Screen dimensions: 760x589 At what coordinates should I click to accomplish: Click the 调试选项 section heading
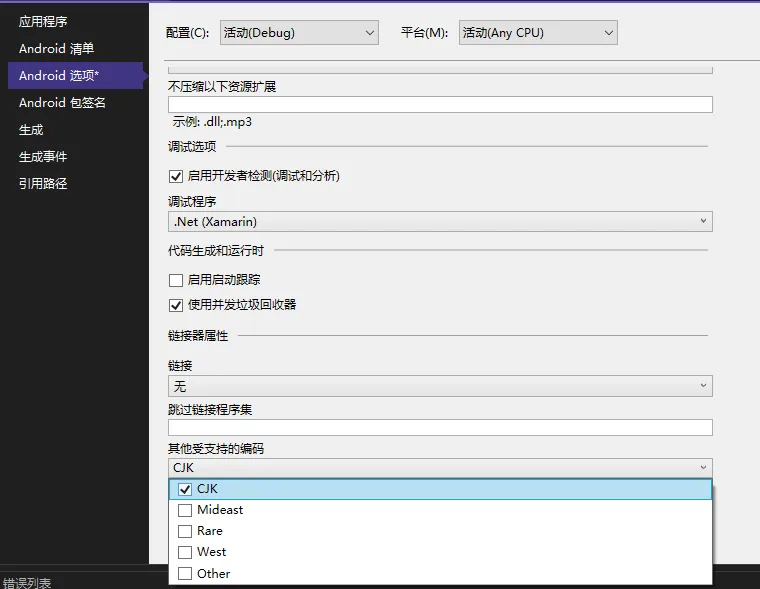192,146
